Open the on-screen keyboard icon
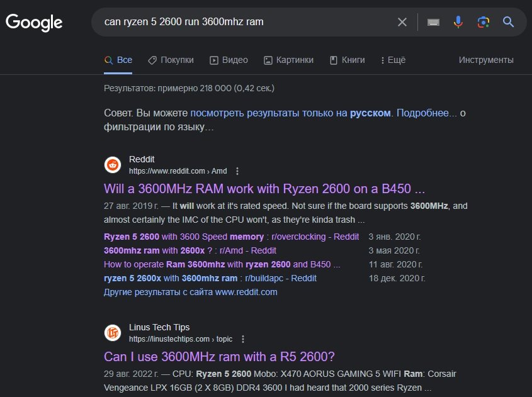Image resolution: width=532 pixels, height=397 pixels. point(433,22)
